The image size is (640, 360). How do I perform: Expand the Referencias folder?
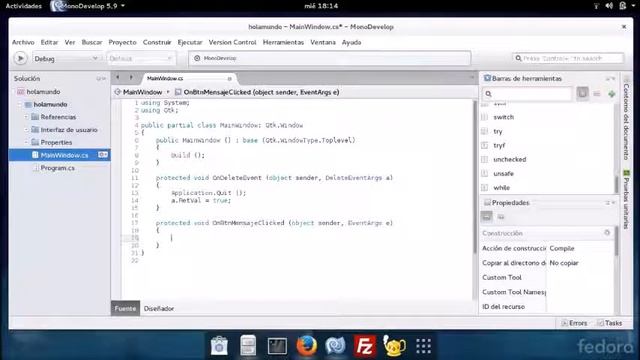(26, 117)
